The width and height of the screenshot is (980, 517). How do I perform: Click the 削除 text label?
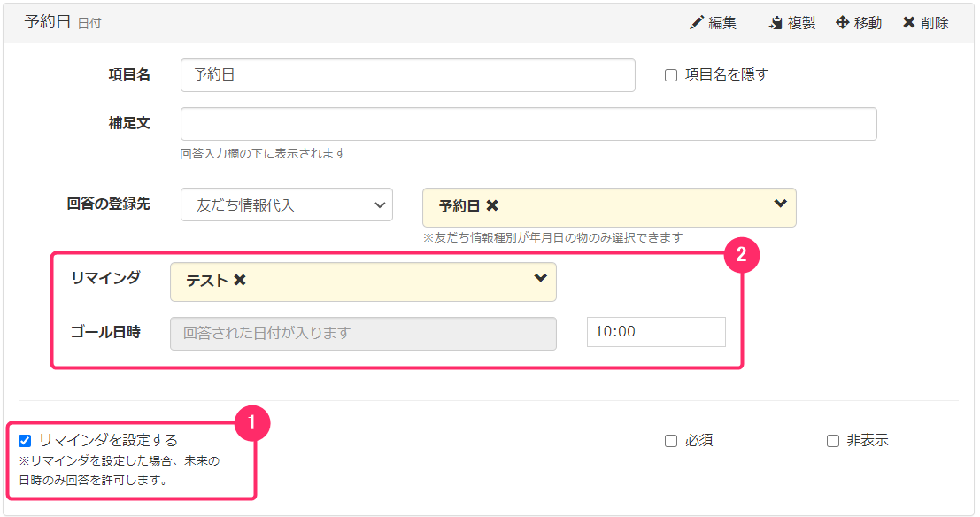934,23
